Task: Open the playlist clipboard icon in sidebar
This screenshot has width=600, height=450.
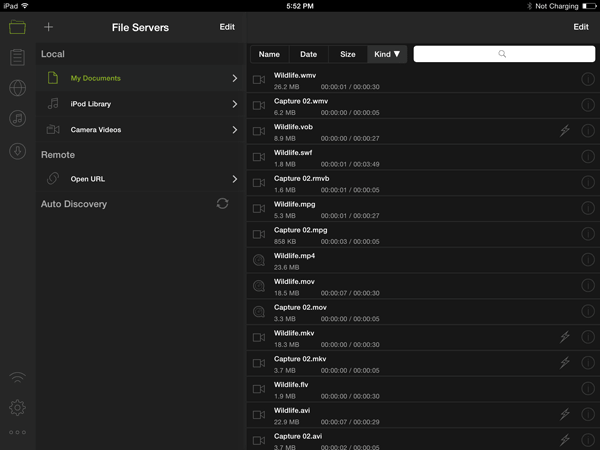Action: (16, 58)
